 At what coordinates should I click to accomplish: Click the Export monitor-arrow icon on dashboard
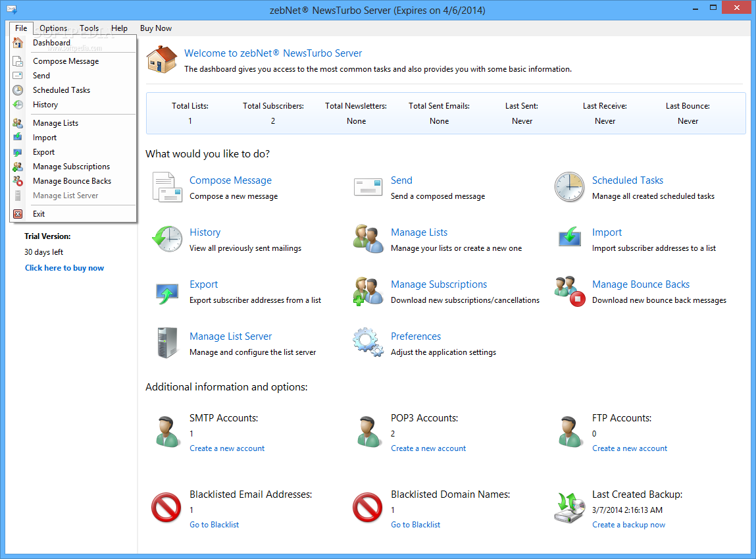(x=167, y=293)
